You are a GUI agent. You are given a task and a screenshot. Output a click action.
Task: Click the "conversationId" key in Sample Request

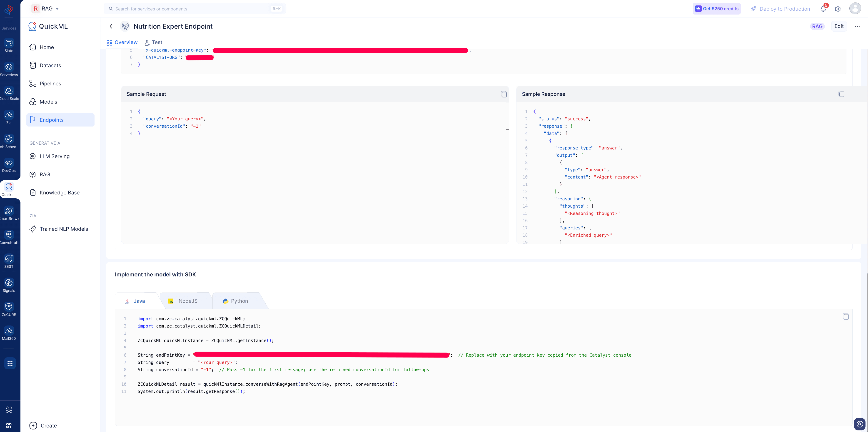click(164, 126)
